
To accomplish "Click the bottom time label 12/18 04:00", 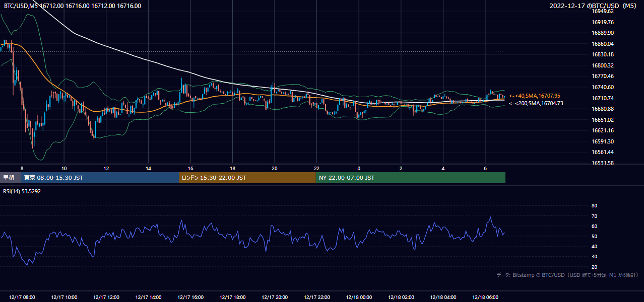I will click(x=443, y=297).
